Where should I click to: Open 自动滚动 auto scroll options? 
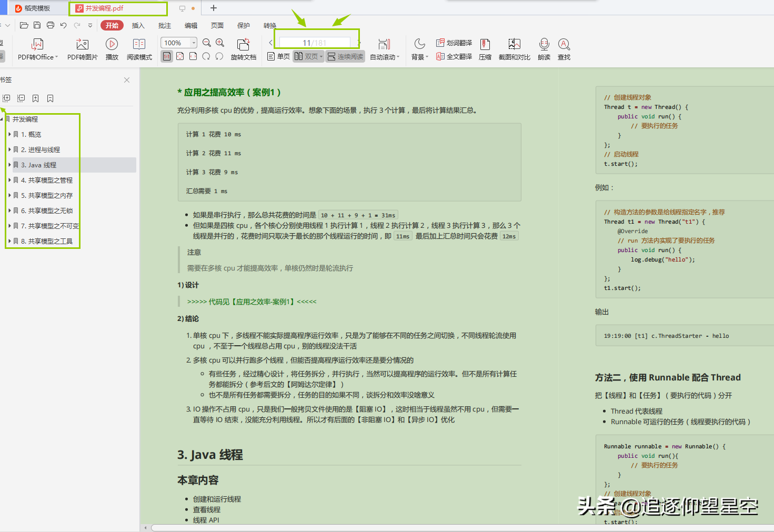click(385, 49)
